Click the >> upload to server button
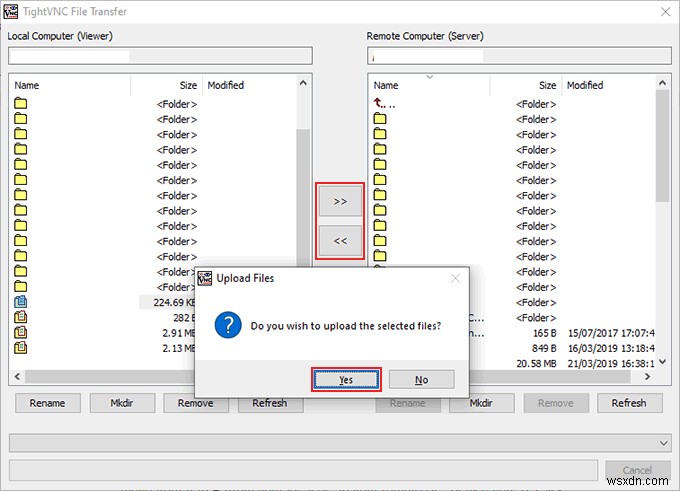The image size is (680, 491). coord(340,201)
